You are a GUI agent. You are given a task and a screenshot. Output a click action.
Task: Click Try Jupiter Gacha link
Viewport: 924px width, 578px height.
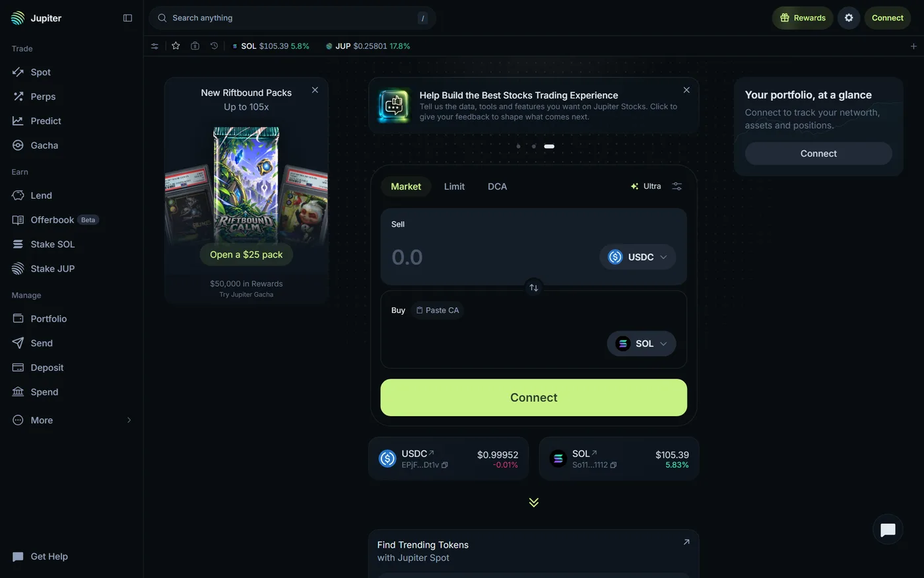point(246,295)
